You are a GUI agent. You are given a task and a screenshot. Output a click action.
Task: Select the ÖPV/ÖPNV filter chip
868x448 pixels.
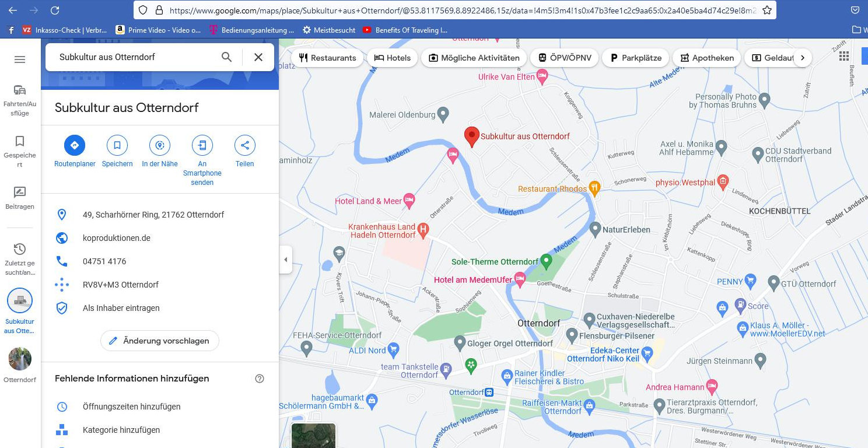[564, 58]
